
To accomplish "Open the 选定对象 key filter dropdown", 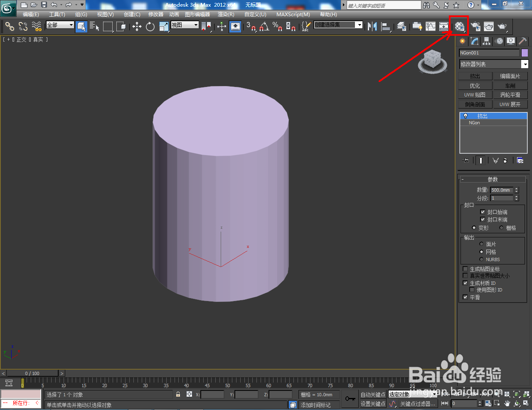I will coord(412,394).
